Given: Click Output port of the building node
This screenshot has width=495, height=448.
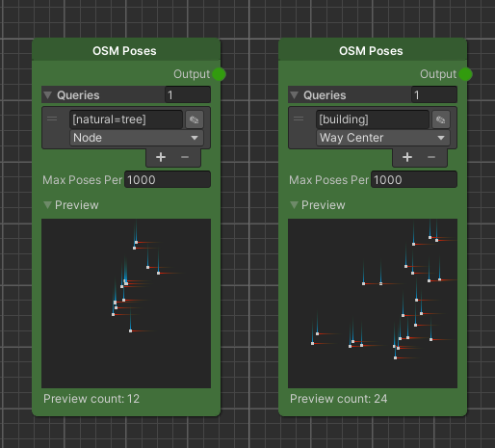Looking at the screenshot, I should 465,74.
